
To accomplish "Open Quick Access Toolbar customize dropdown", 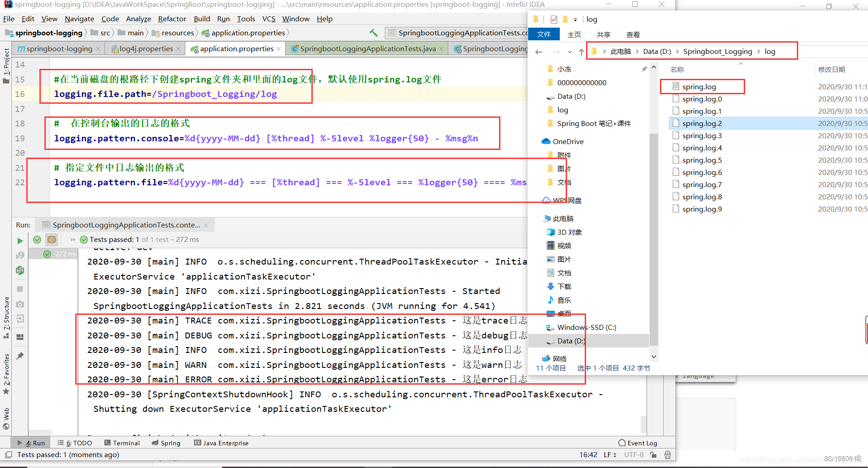I will [x=575, y=19].
